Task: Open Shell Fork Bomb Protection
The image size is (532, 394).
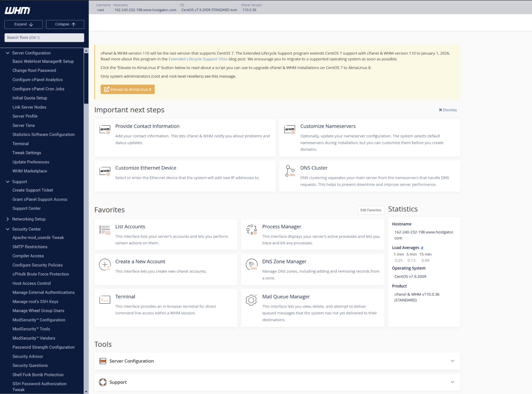Action: 38,375
